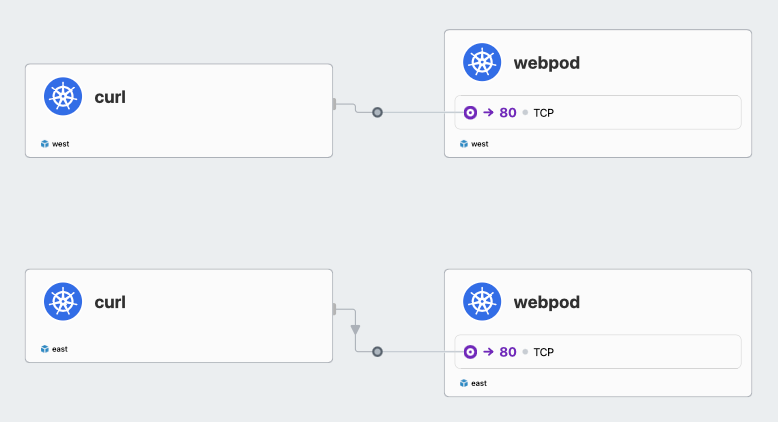
Task: Click the Kubernetes icon on east webpod card
Action: [482, 301]
